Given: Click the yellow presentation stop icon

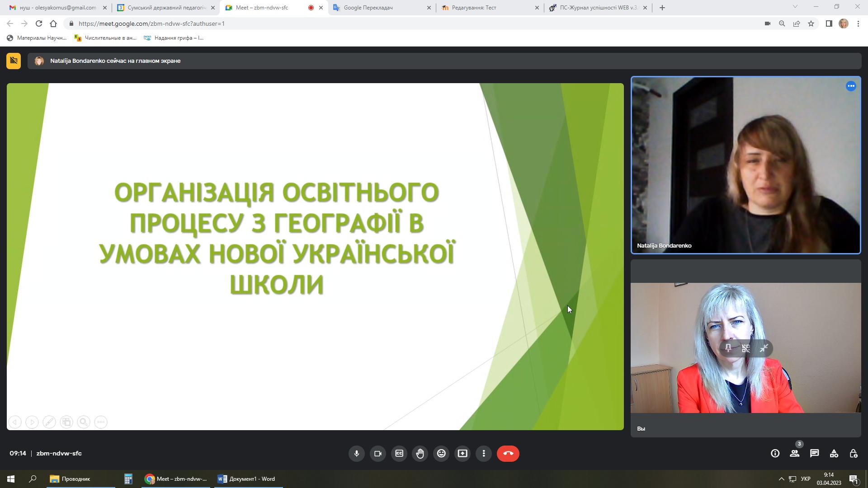Looking at the screenshot, I should [x=14, y=61].
